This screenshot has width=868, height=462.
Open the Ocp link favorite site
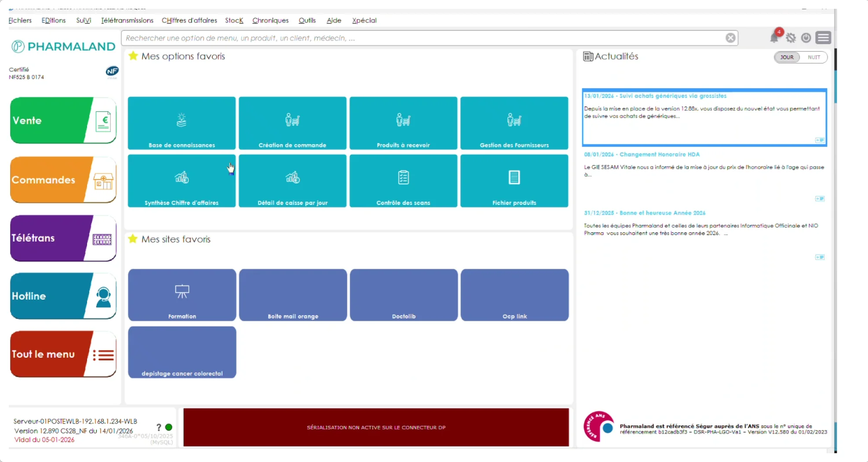click(x=514, y=295)
